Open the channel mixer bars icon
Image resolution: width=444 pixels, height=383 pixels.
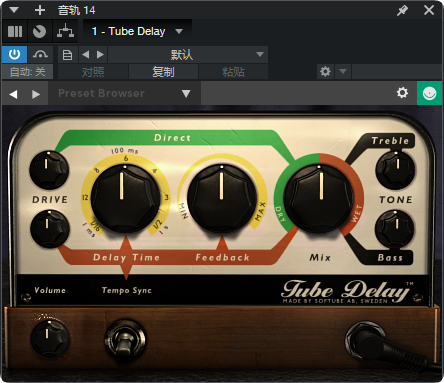tap(15, 32)
